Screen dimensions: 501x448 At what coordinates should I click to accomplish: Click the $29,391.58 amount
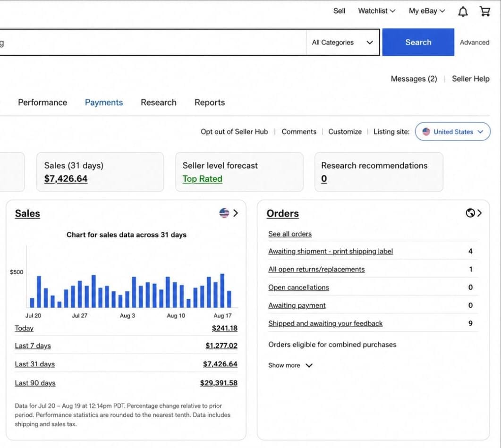click(x=219, y=383)
